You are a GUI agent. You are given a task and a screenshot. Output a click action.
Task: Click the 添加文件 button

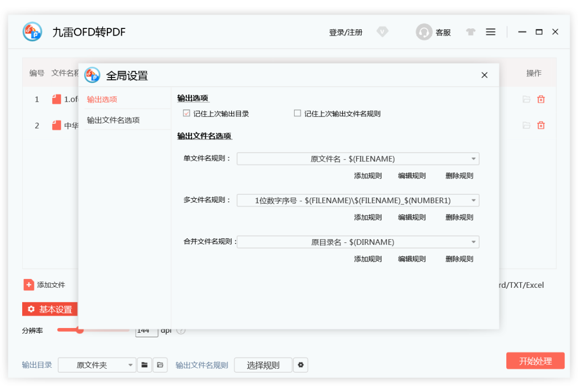[44, 285]
